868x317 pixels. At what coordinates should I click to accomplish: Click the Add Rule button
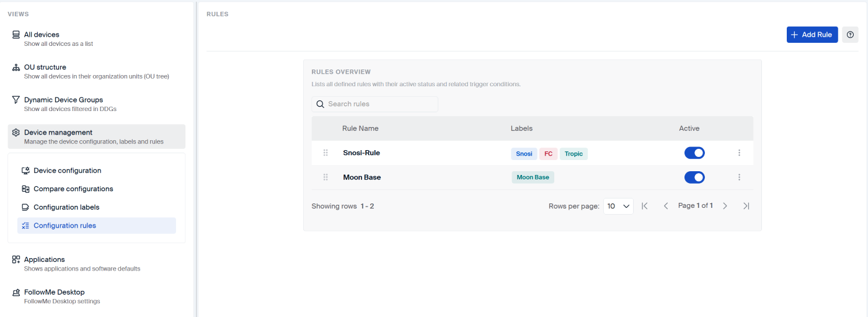click(812, 35)
